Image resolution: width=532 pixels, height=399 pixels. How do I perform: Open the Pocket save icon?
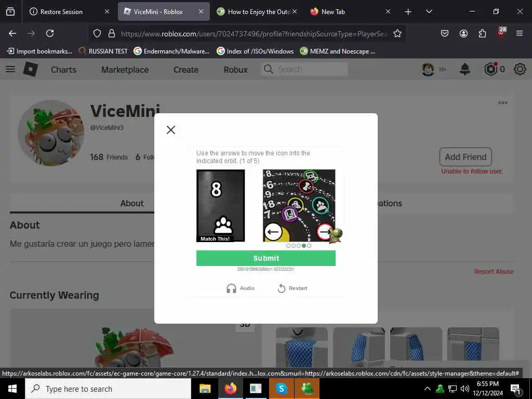tap(445, 33)
